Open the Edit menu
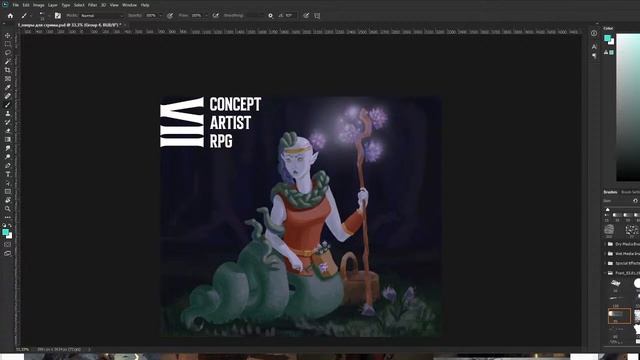 pyautogui.click(x=26, y=5)
